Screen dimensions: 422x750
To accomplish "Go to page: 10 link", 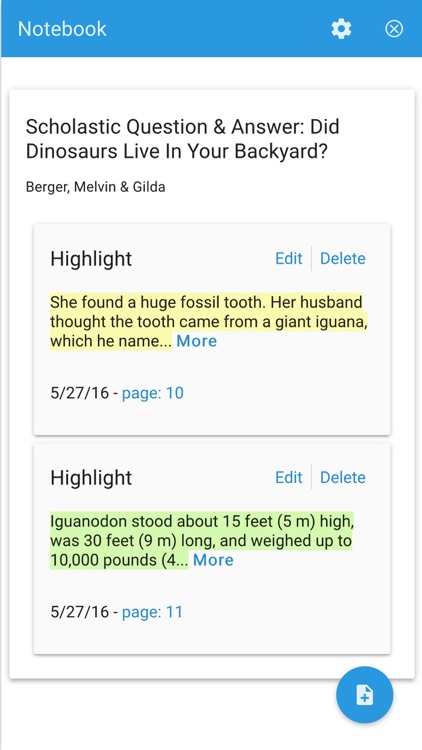I will tap(153, 393).
